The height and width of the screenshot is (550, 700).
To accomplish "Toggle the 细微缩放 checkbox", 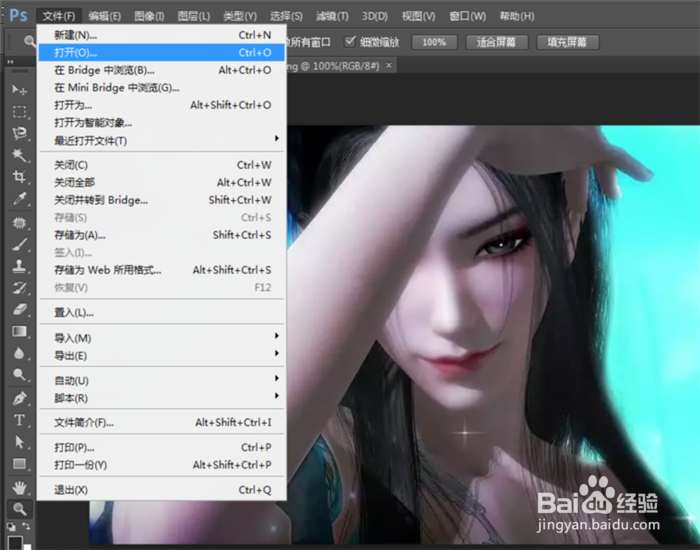I will point(350,42).
